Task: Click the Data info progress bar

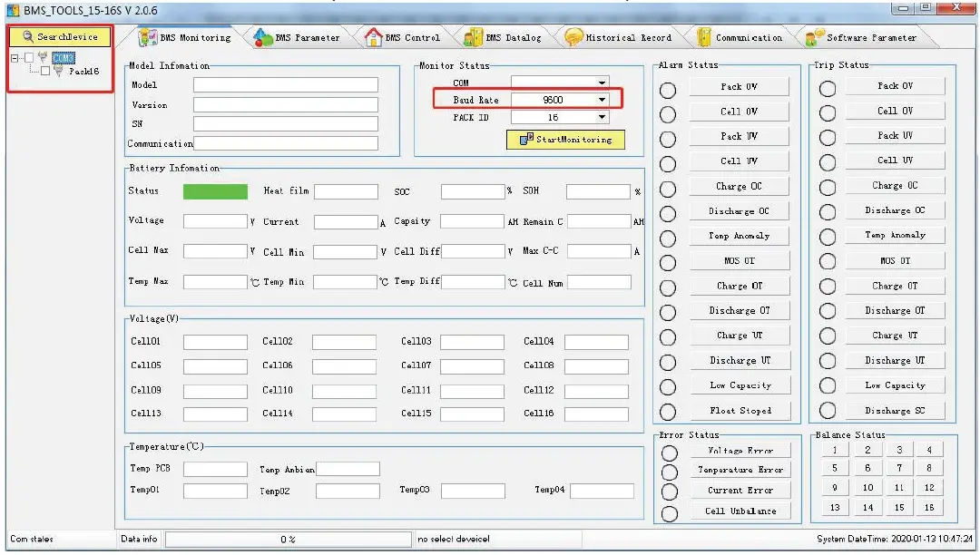Action: pos(288,539)
